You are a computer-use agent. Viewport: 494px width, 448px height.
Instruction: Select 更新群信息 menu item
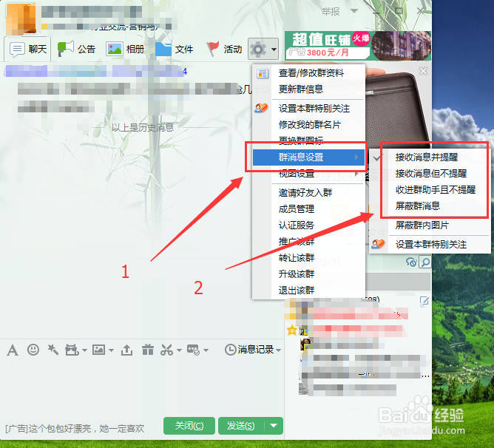point(309,89)
